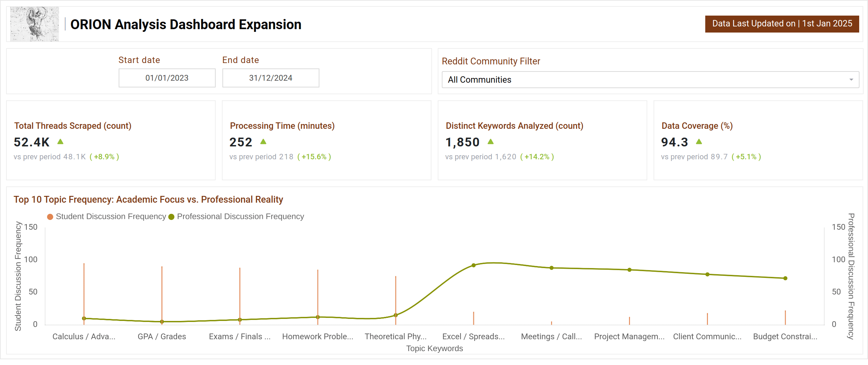Screen dimensions: 868x365
Task: Click the up-triangle icon beside 1,850
Action: pyautogui.click(x=491, y=142)
